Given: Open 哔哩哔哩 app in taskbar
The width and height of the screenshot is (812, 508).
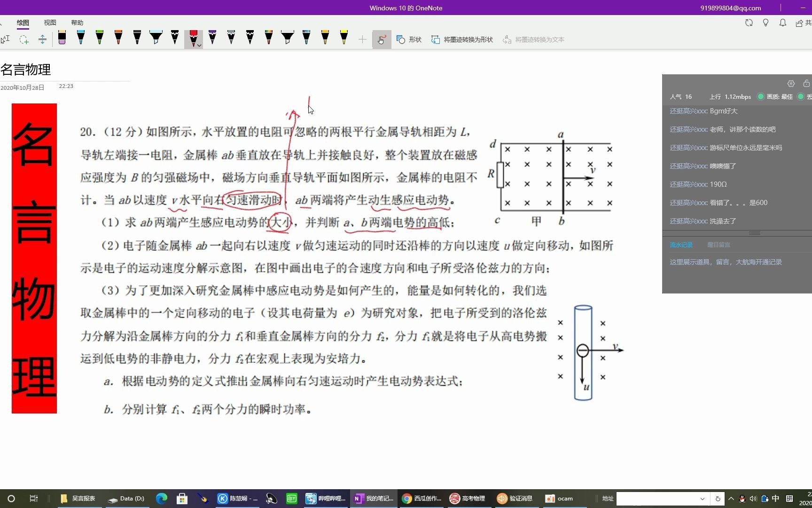Looking at the screenshot, I should (x=325, y=499).
